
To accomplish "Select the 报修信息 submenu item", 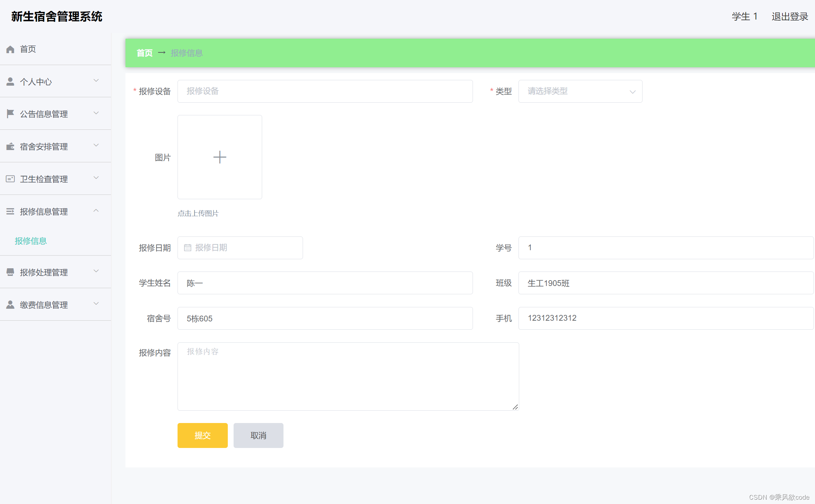I will (31, 241).
